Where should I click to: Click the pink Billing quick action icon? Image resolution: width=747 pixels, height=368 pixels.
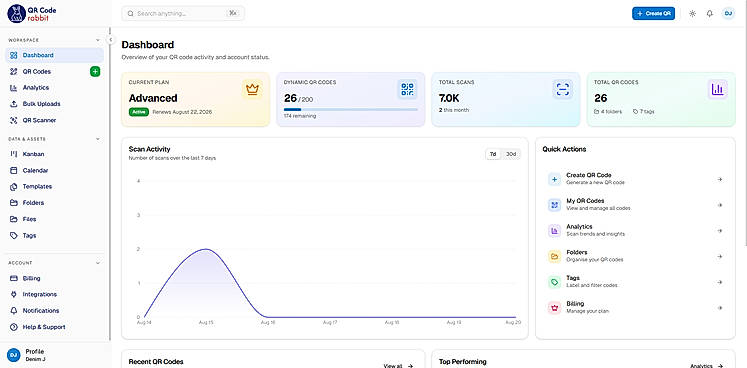(554, 308)
